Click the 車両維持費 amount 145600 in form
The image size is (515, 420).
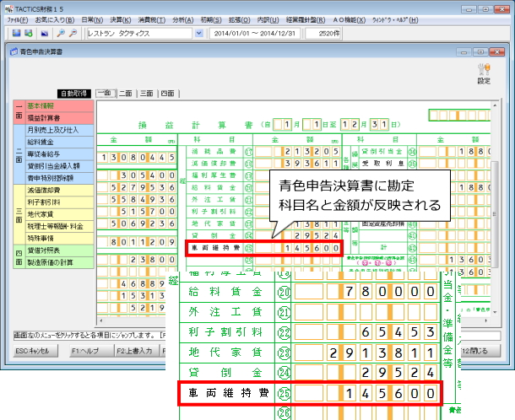click(297, 248)
